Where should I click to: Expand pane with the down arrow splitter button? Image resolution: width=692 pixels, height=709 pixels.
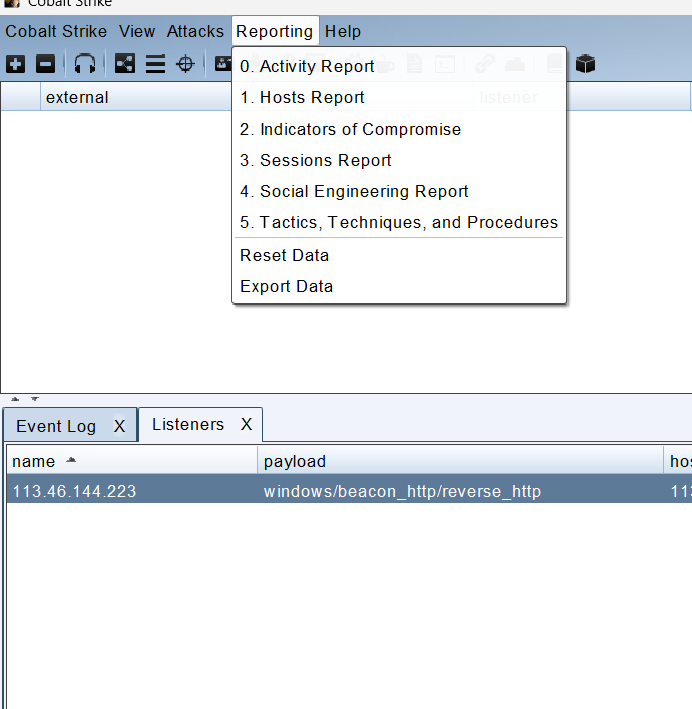click(35, 399)
